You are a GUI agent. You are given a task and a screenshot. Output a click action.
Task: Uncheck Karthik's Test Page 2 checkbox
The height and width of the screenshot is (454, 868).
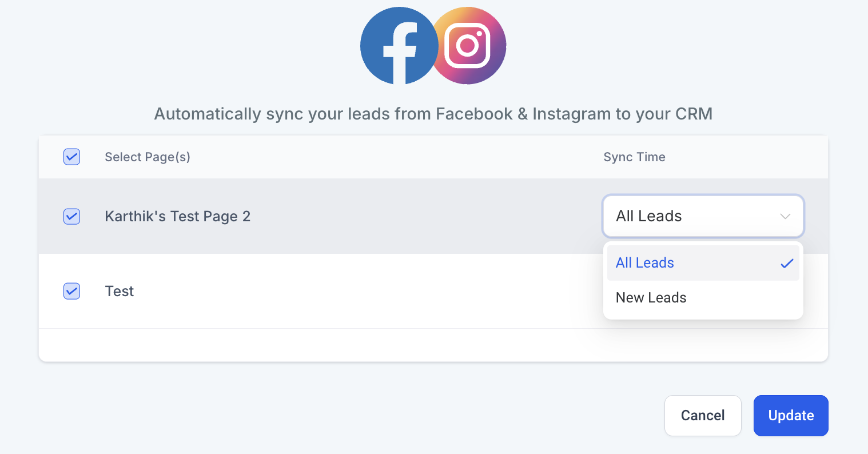[x=71, y=216]
